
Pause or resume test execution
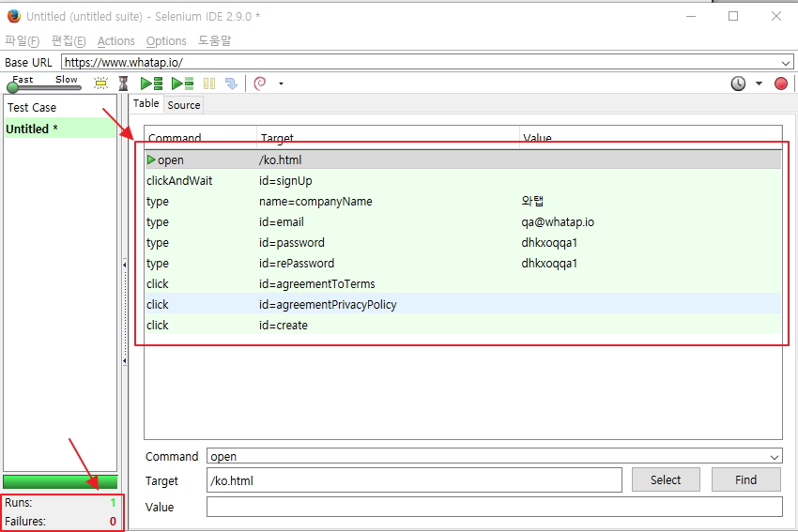click(209, 84)
